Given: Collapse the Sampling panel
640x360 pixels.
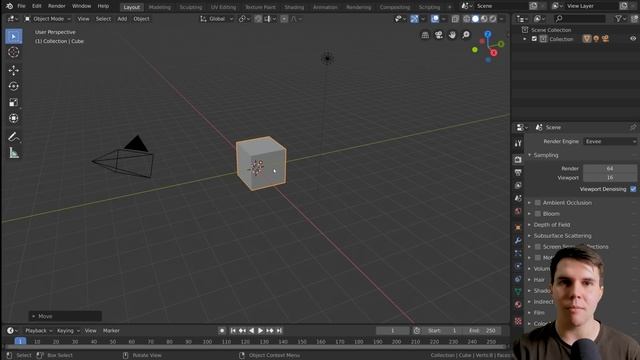Looking at the screenshot, I should tap(546, 155).
